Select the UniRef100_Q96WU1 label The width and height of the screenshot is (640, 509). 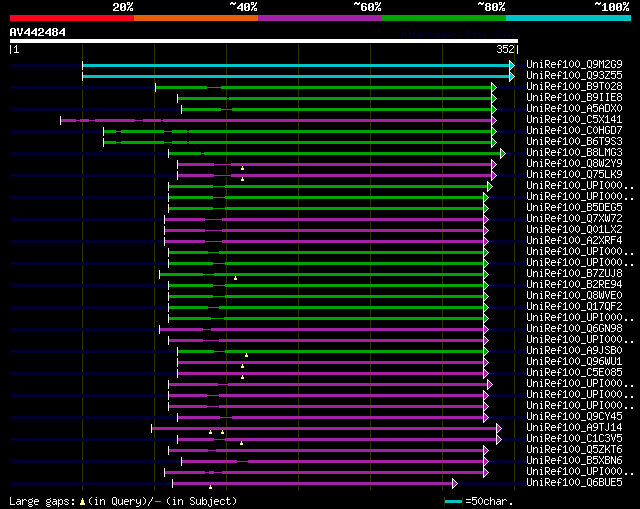574,362
